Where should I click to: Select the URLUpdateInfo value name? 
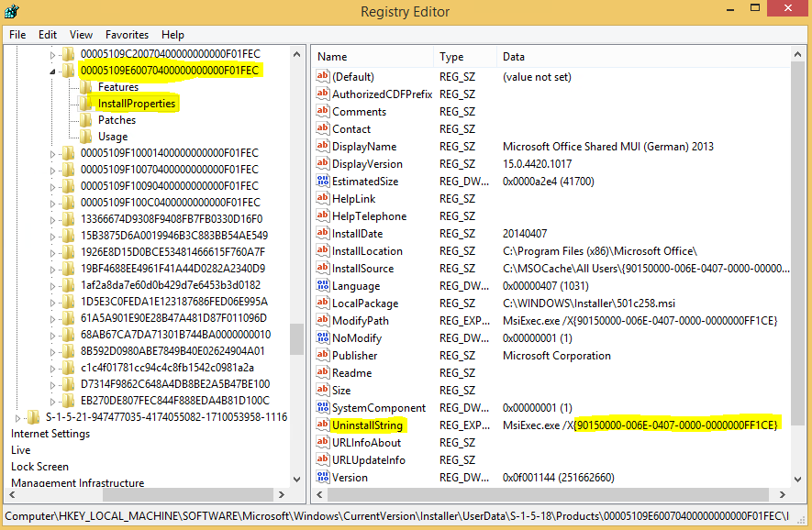click(369, 459)
